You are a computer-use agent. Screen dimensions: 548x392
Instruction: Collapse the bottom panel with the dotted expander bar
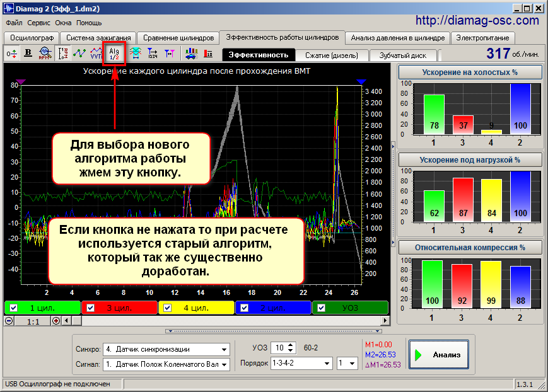pos(274,331)
